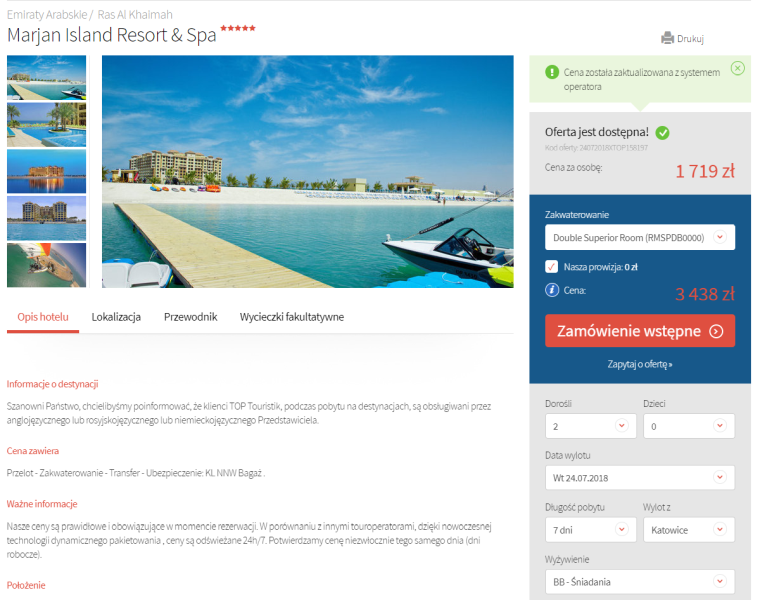Click the green exclamation notification icon
This screenshot has height=600, width=760.
(x=551, y=72)
